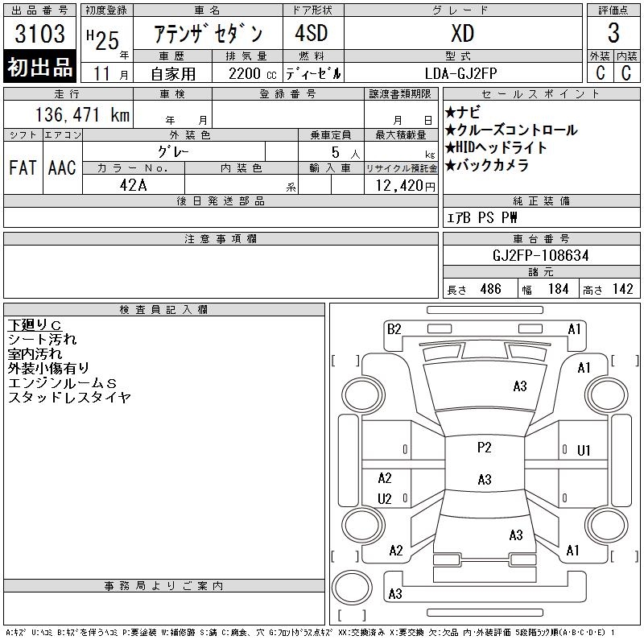Click the spare tire circle icon
Viewport: 644px width, 644px height.
(352, 588)
